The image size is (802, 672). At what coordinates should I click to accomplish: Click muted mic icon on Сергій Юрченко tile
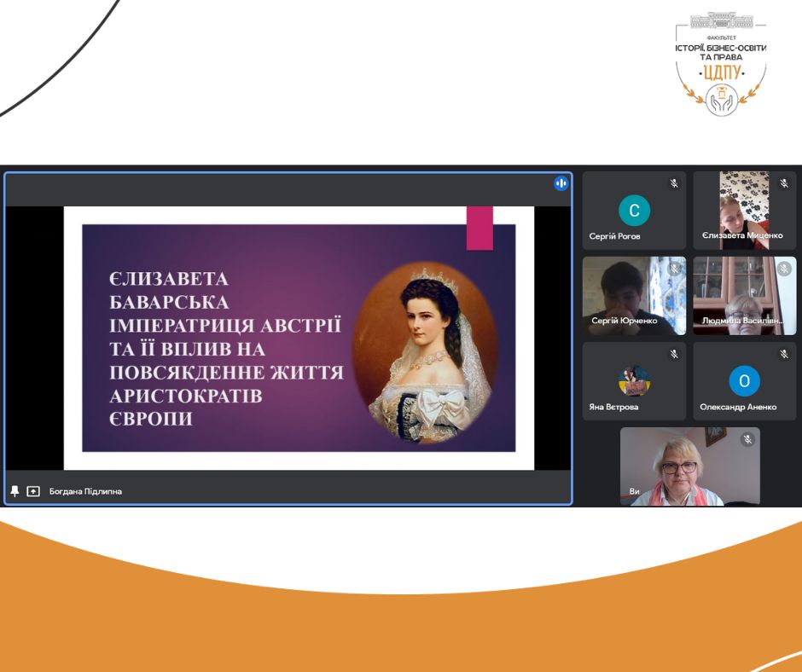coord(673,269)
